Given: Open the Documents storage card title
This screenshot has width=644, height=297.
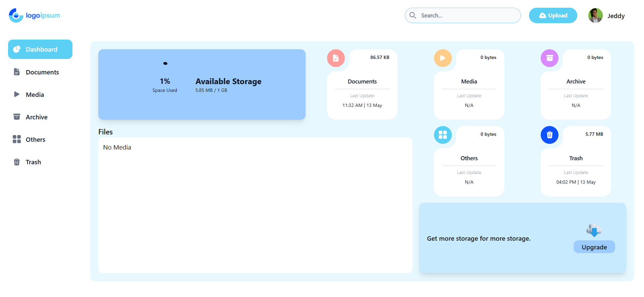Looking at the screenshot, I should point(362,81).
